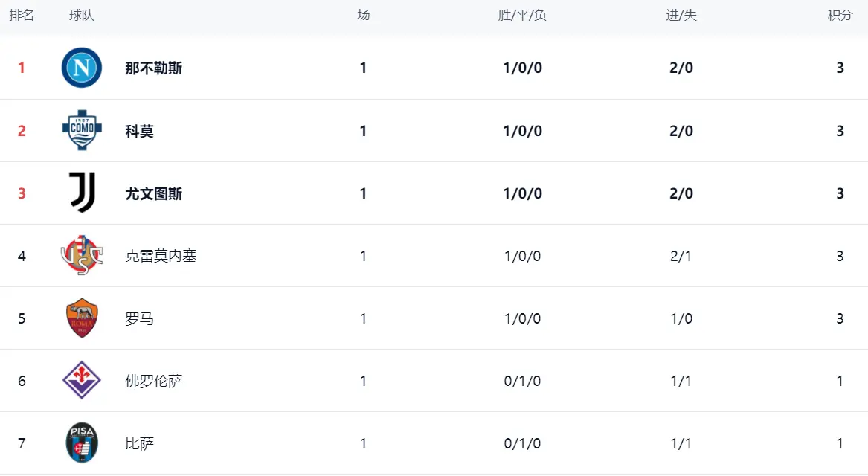
Task: Select the 佛罗伦萨 team name
Action: [154, 382]
